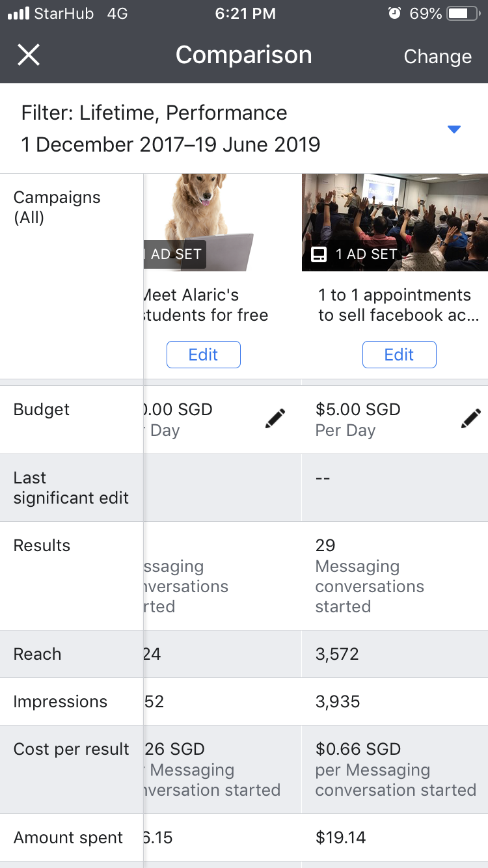
Task: Tap the ad set icon on seminar image
Action: [319, 254]
